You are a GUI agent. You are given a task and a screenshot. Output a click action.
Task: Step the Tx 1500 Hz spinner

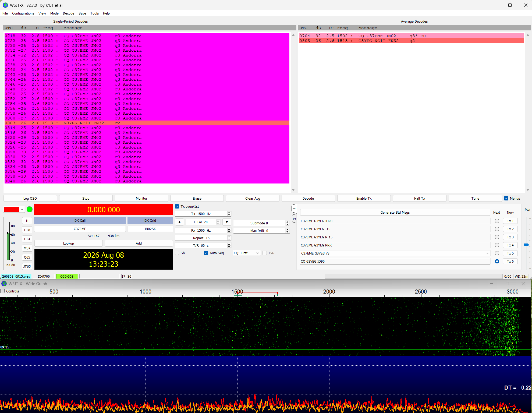(x=229, y=214)
